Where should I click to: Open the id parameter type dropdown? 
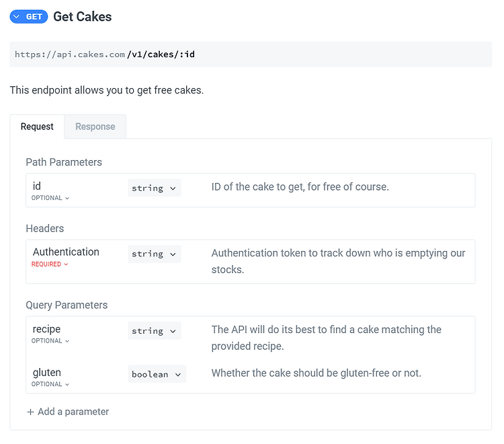click(x=155, y=188)
